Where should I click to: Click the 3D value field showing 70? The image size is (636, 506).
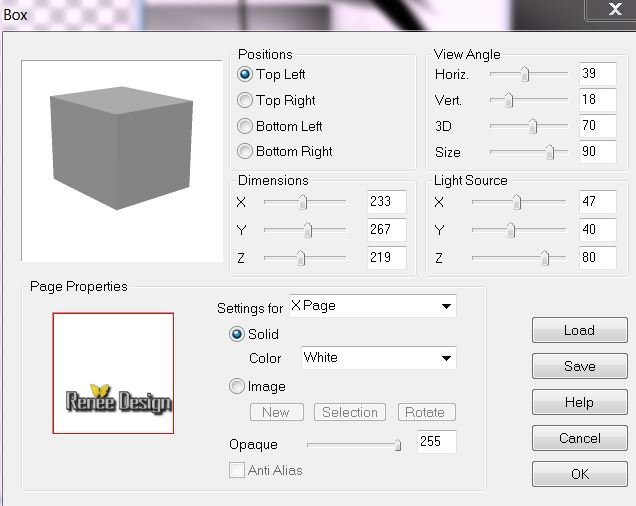point(598,126)
